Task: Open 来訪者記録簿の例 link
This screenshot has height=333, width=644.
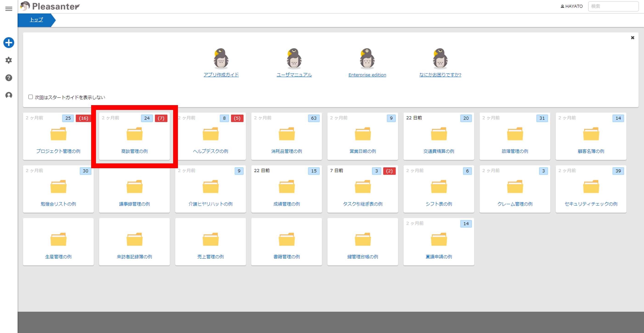Action: (135, 257)
